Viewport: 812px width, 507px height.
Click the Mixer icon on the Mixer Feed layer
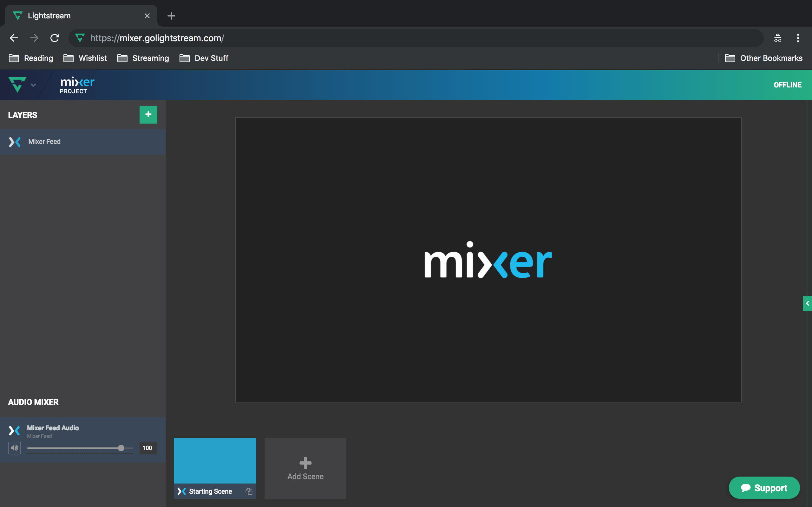coord(15,142)
